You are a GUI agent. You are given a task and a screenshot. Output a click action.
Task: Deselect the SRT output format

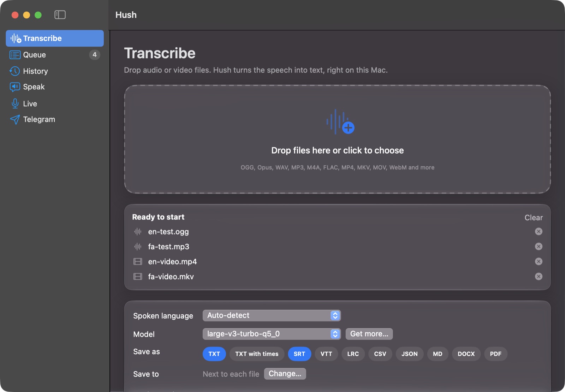coord(299,354)
